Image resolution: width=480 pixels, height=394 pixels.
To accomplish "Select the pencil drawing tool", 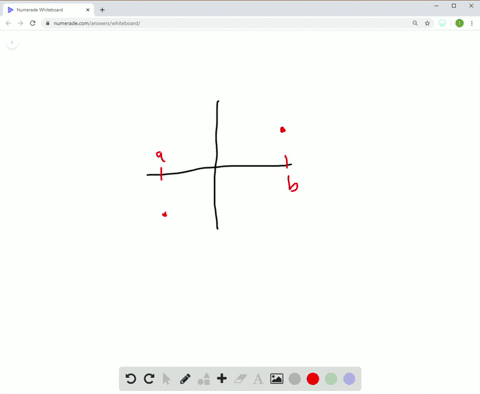I will coord(185,379).
